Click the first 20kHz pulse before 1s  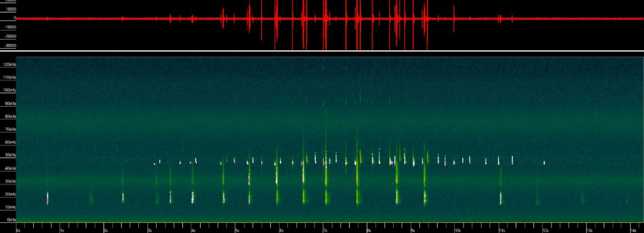click(x=47, y=198)
